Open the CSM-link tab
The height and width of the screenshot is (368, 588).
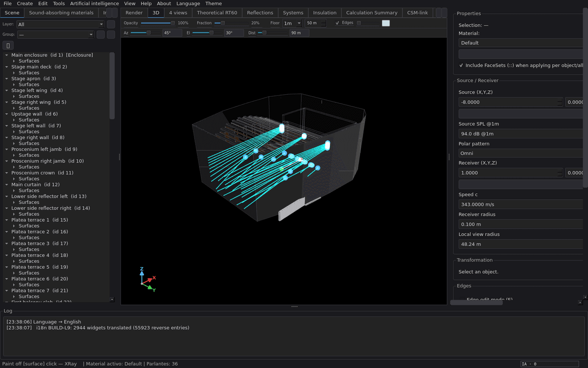pos(417,13)
